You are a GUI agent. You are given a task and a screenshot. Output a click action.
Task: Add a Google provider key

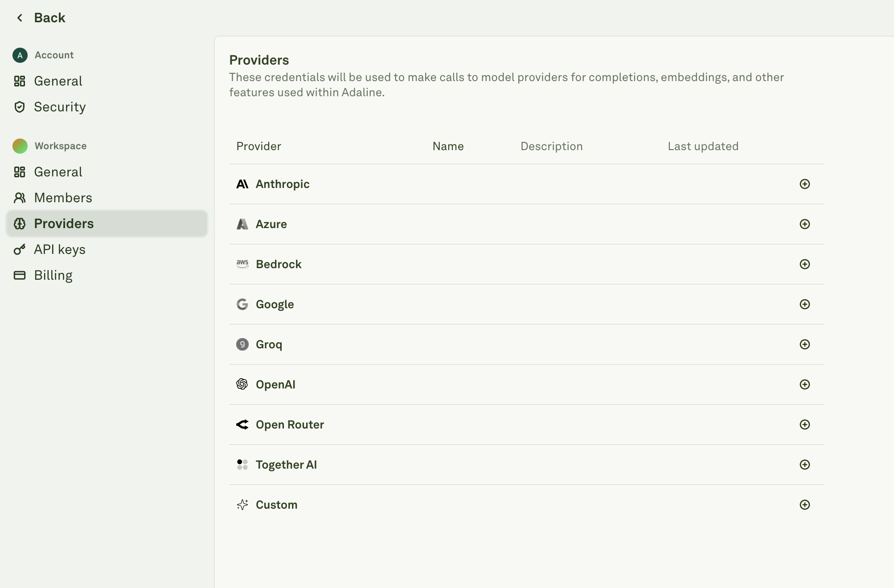[x=804, y=304]
